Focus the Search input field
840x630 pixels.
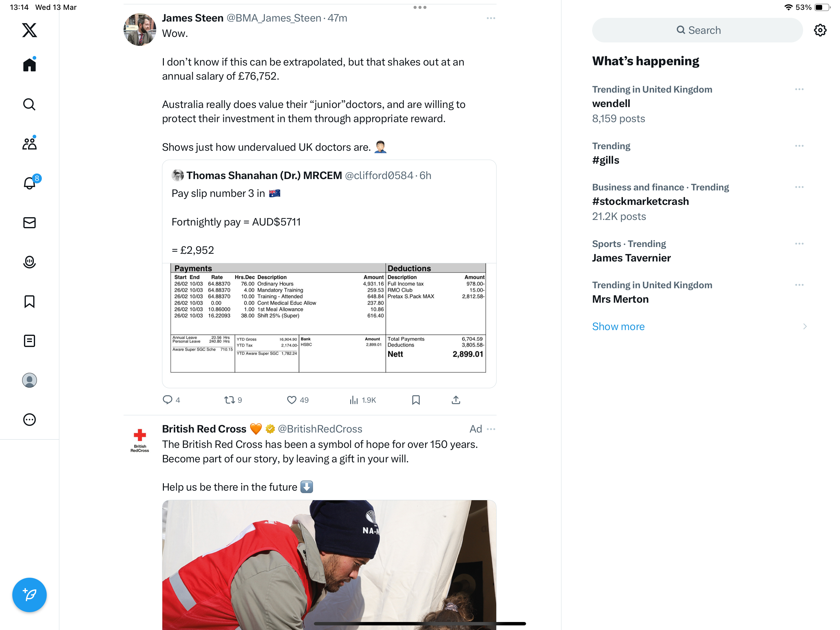(x=697, y=30)
